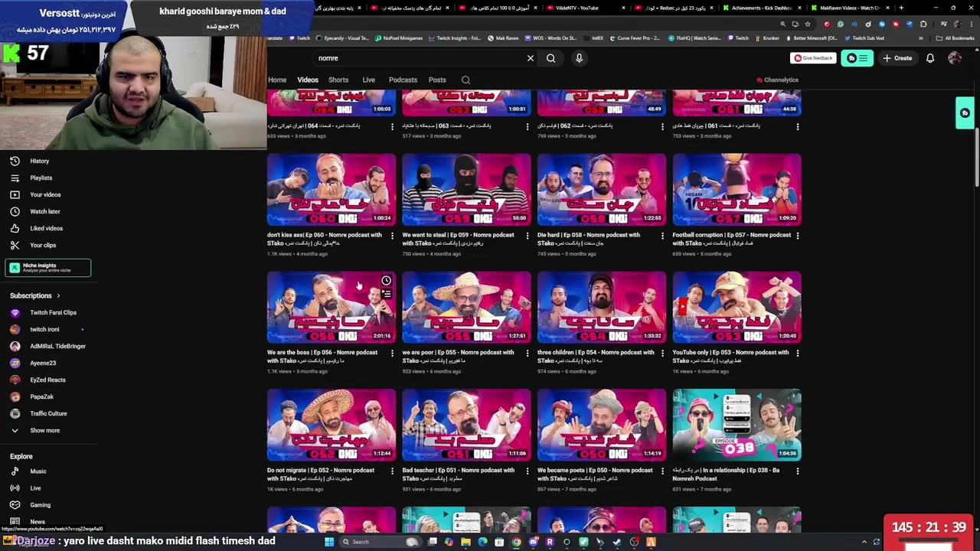Open Your videos in sidebar

point(45,194)
